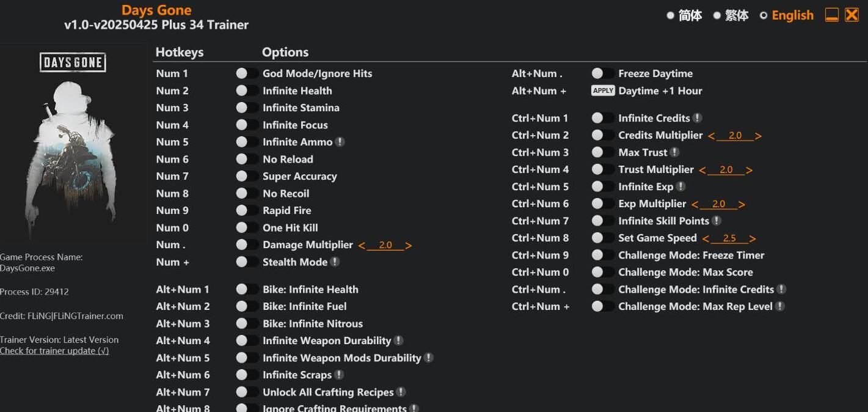This screenshot has width=868, height=412.
Task: Enable God Mode/Ignore Hits toggle
Action: [x=247, y=73]
